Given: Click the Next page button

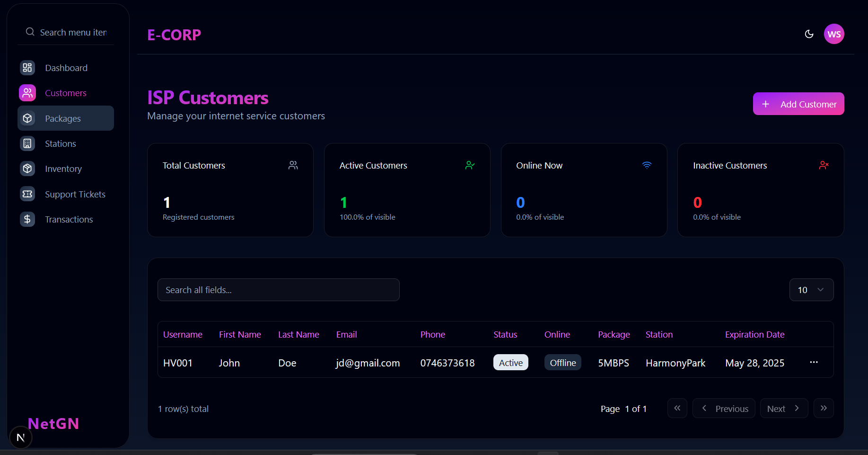Looking at the screenshot, I should tap(783, 408).
